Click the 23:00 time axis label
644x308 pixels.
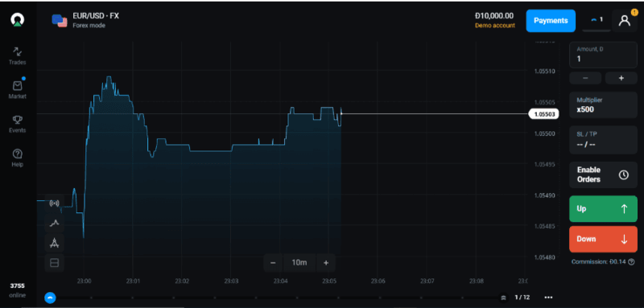(84, 281)
